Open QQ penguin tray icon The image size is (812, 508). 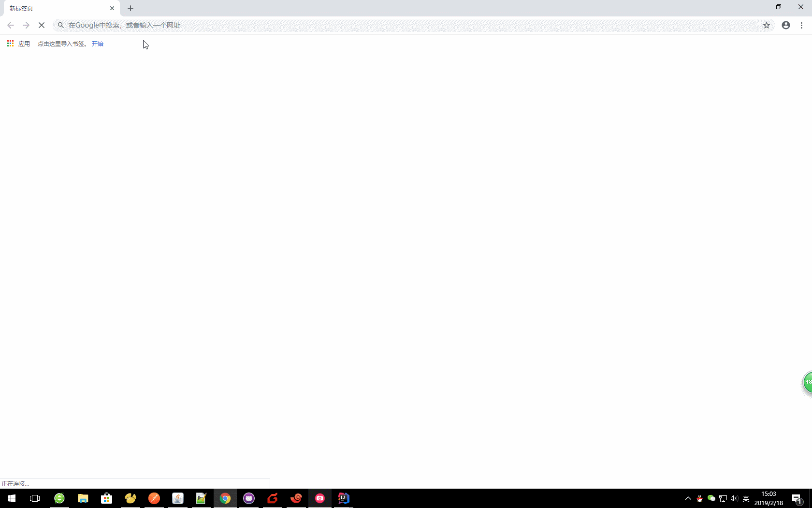tap(699, 498)
